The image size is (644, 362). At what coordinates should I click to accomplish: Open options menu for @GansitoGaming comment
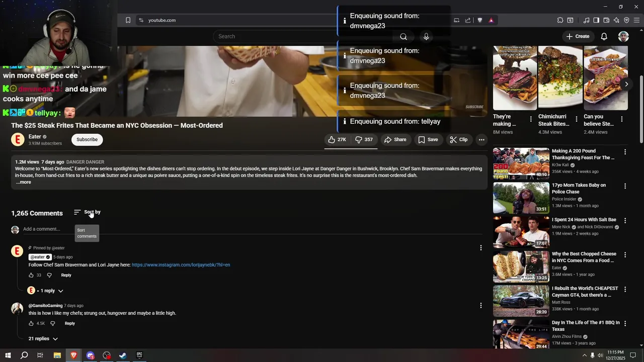pyautogui.click(x=480, y=306)
